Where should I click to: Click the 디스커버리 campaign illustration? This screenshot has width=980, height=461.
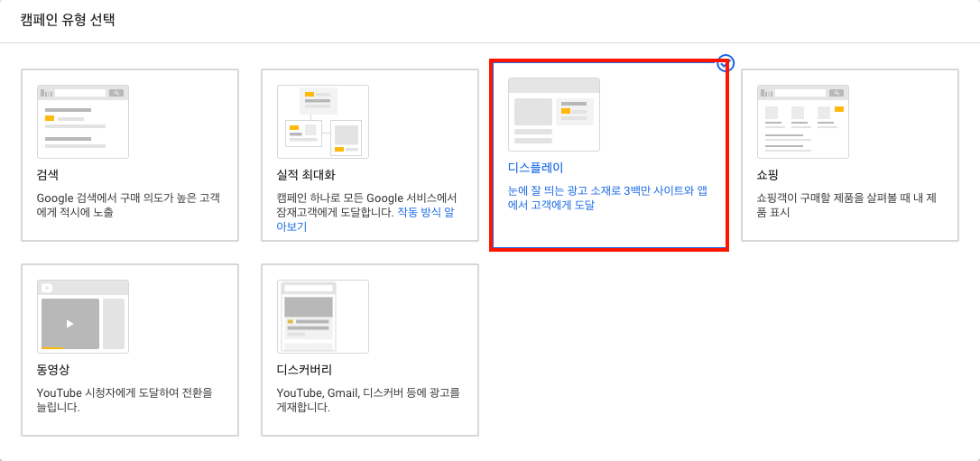click(x=323, y=317)
